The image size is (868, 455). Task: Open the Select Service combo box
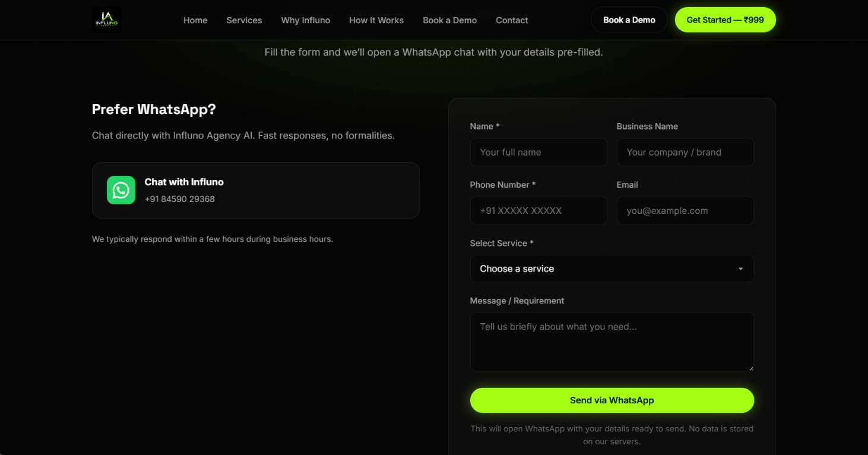click(612, 268)
